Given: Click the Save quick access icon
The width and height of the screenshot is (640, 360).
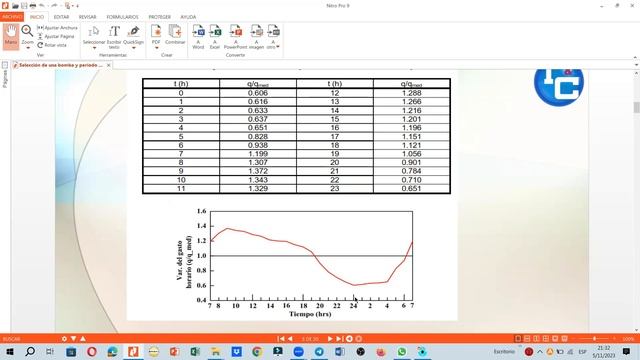Looking at the screenshot, I should click(24, 6).
